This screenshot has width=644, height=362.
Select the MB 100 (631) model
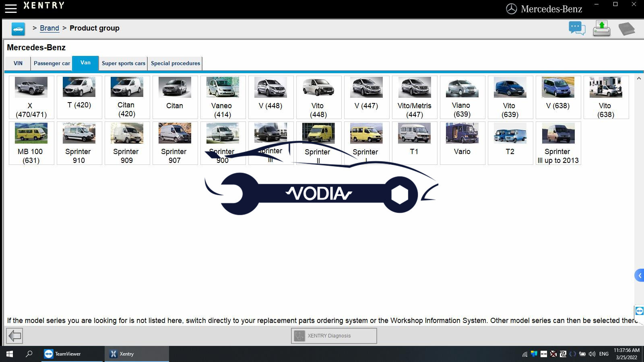click(31, 143)
